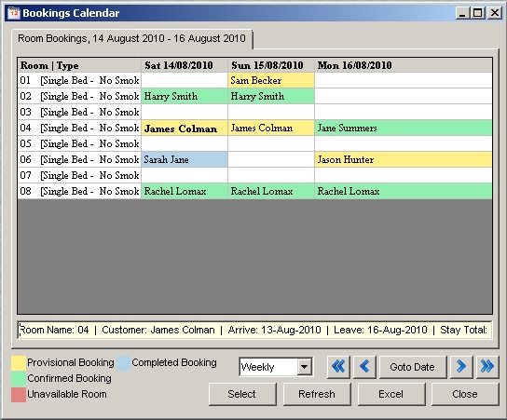
Task: Maximize the Bookings Calendar window
Action: click(478, 13)
